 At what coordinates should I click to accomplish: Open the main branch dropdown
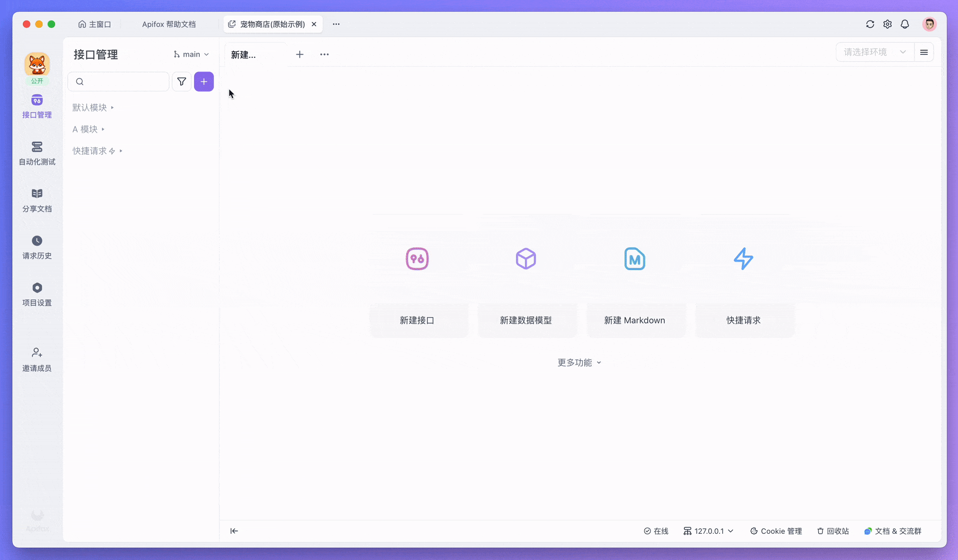(191, 54)
